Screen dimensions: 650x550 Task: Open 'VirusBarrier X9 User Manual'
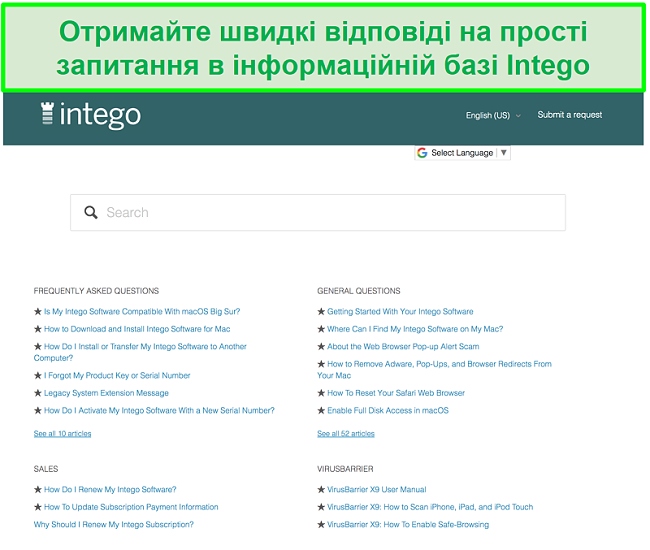376,489
